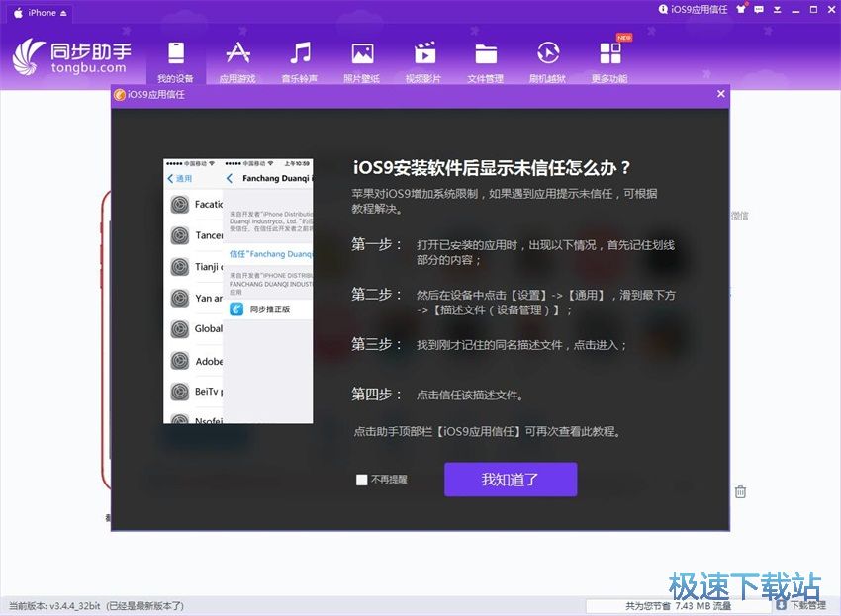Click the 共为您节省 7.43 MB 流量 status text
This screenshot has width=841, height=616.
[678, 606]
